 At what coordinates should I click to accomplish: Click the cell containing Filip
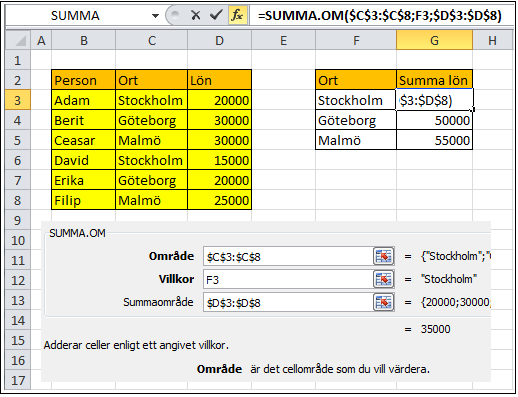pyautogui.click(x=84, y=200)
